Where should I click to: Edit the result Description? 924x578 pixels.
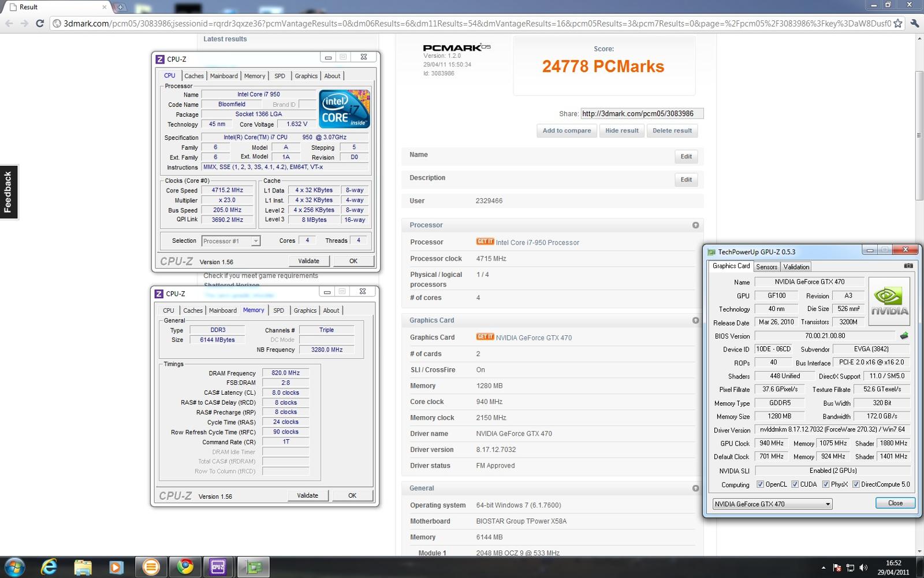coord(686,180)
